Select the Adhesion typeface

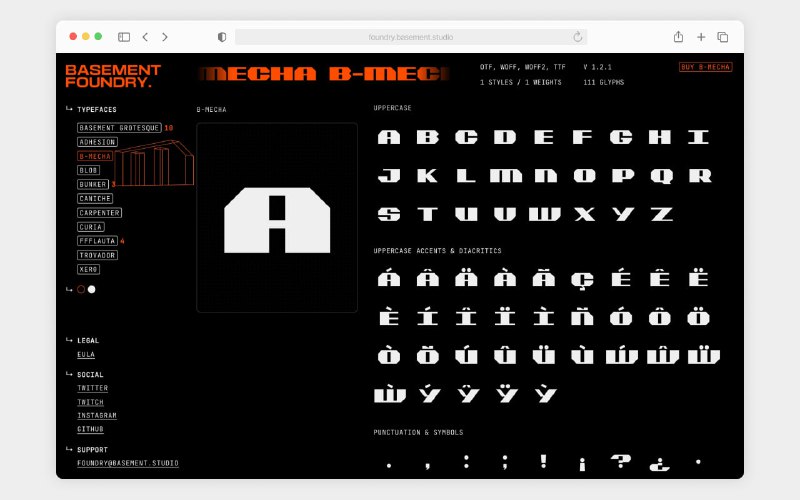(x=97, y=142)
